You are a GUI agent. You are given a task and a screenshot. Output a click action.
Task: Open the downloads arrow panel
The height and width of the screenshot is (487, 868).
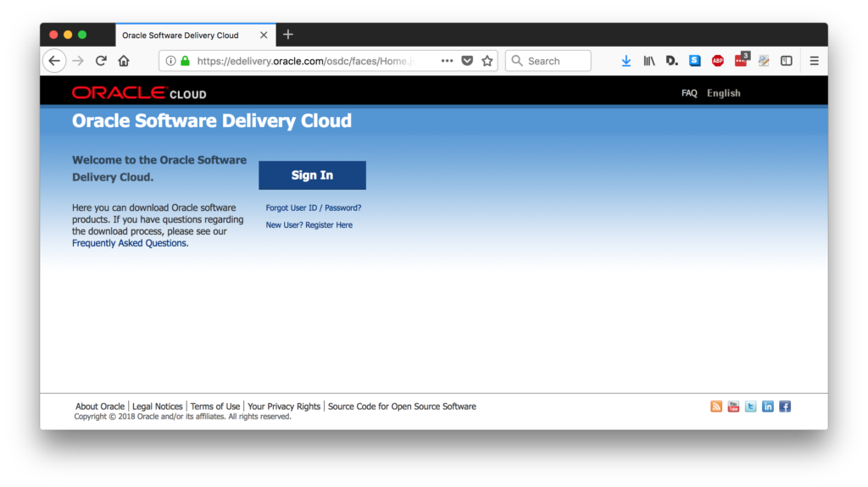pos(626,61)
